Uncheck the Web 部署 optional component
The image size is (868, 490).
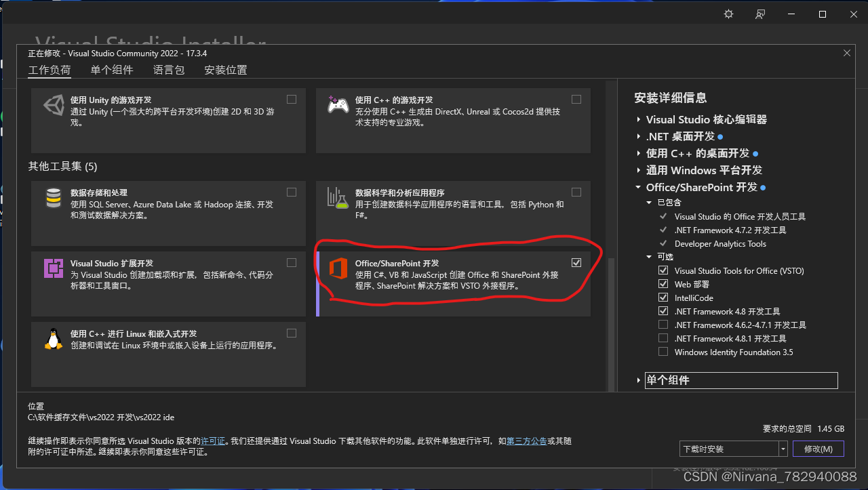coord(663,284)
